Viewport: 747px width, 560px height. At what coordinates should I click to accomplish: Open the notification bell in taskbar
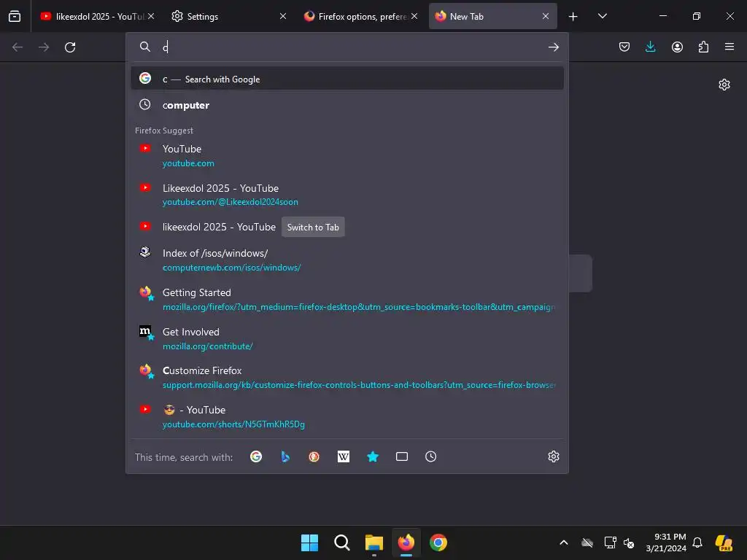point(697,542)
